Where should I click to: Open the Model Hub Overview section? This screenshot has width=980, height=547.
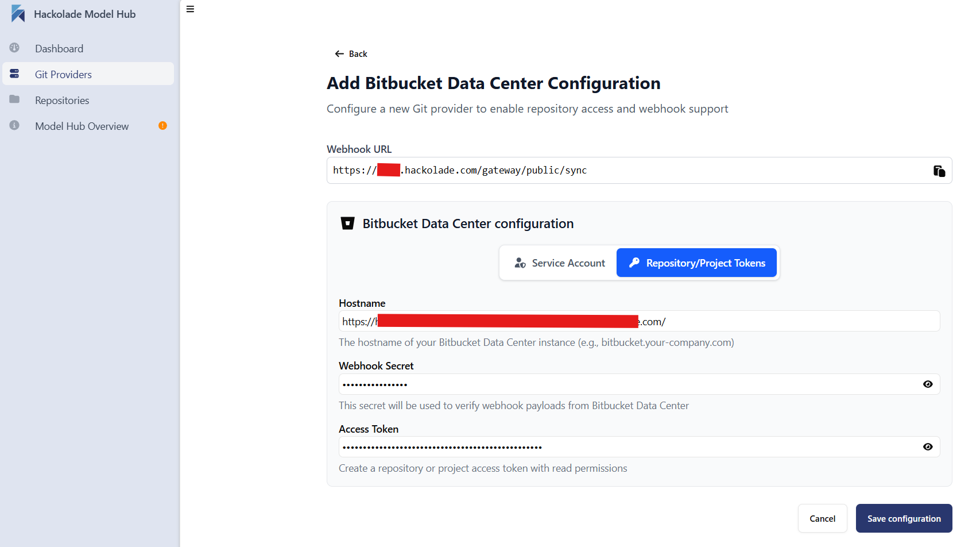pos(82,126)
